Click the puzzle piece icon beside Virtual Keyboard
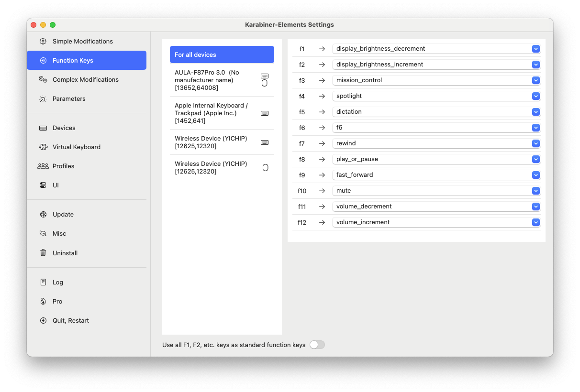This screenshot has width=580, height=392. coord(43,147)
